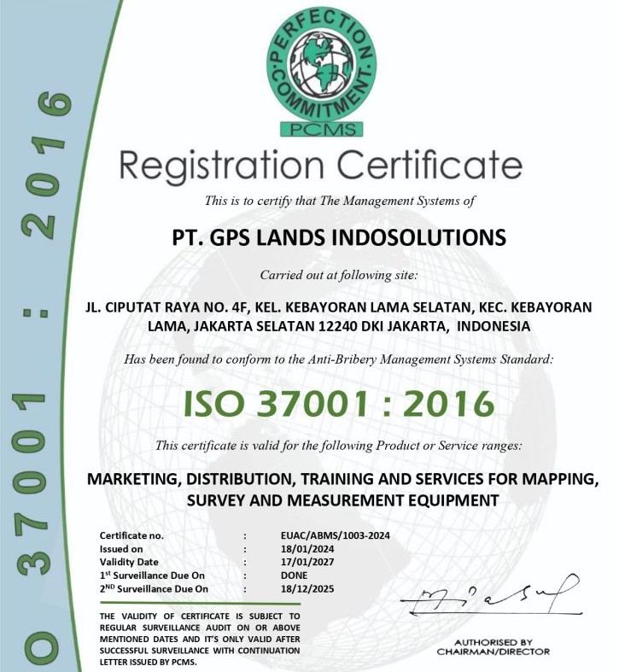The image size is (619, 672).
Task: Select issue date 18/01/2024
Action: click(307, 549)
